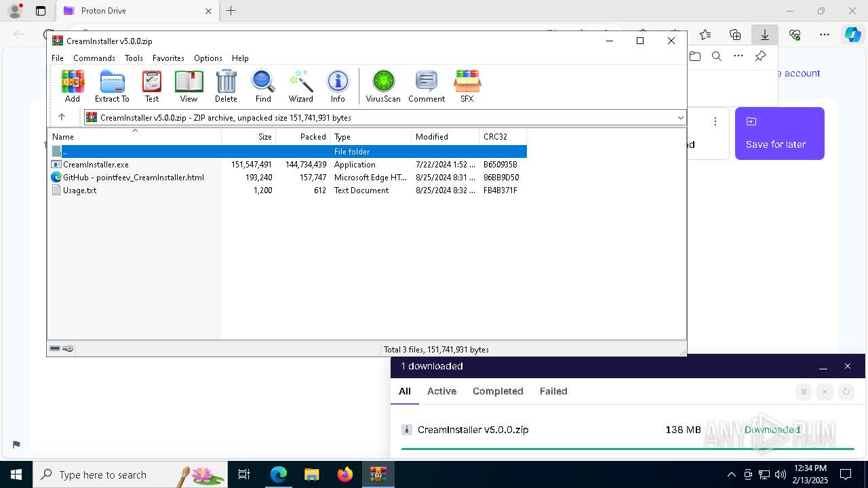Click Type here to search box

click(130, 474)
